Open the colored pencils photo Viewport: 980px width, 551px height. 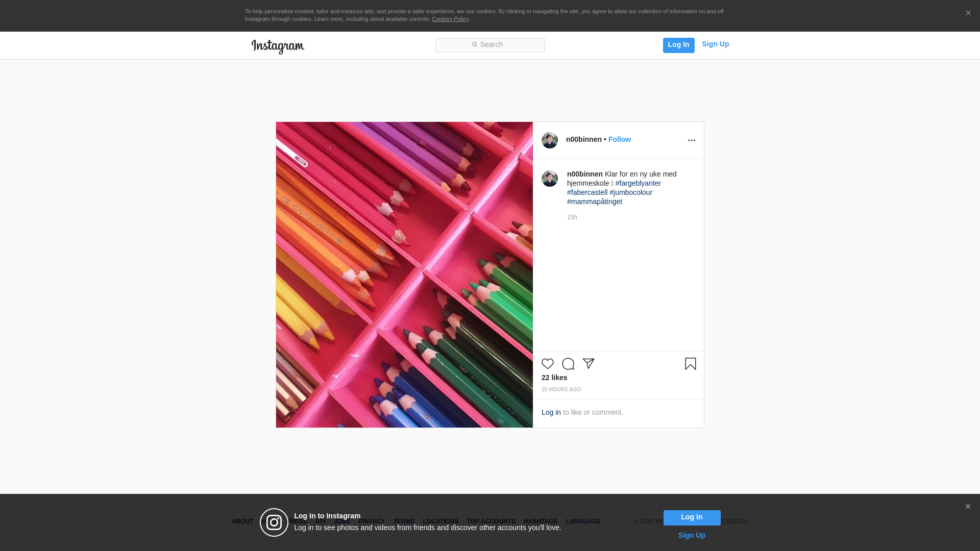pos(404,274)
